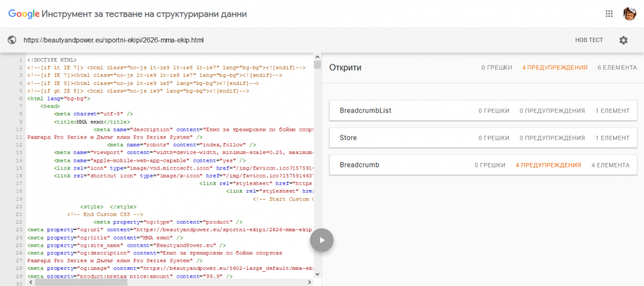Click 0 ПРЕДУПРЕЖДЕНИЯ in the BreadcrumbList row

click(552, 111)
